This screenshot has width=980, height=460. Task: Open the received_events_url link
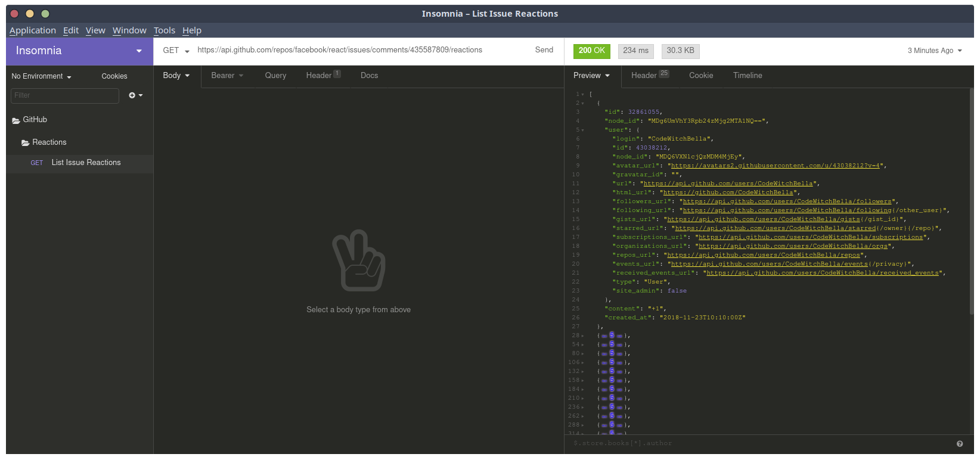pyautogui.click(x=823, y=273)
